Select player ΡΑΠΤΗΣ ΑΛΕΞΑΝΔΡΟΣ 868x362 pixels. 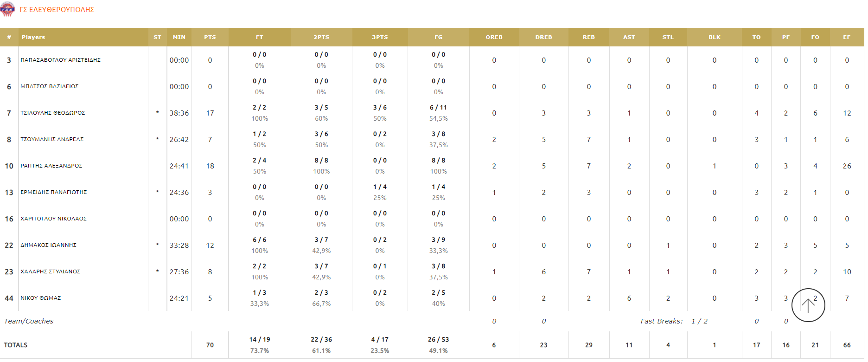[x=51, y=166]
